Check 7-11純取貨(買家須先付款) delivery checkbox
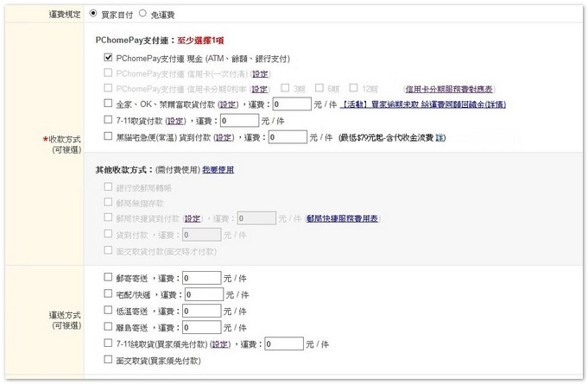This screenshot has width=588, height=384. 108,343
